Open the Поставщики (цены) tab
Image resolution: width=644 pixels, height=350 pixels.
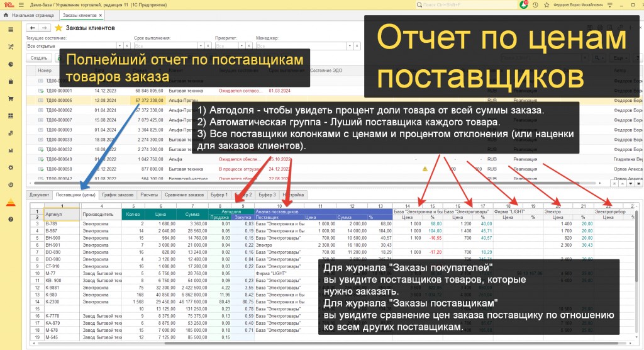click(75, 195)
